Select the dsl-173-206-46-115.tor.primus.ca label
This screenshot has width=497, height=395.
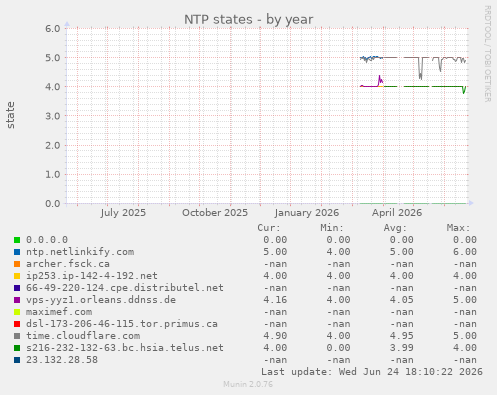click(122, 324)
